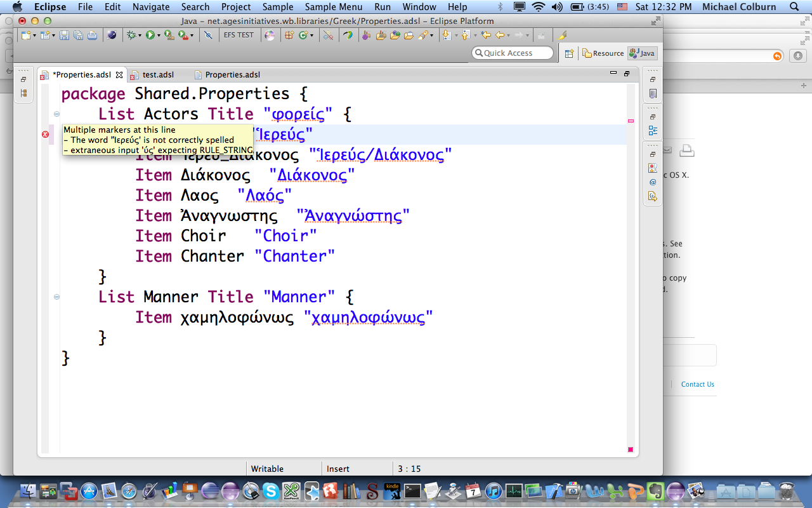Click the Next Annotation arrow icon

coord(447,35)
